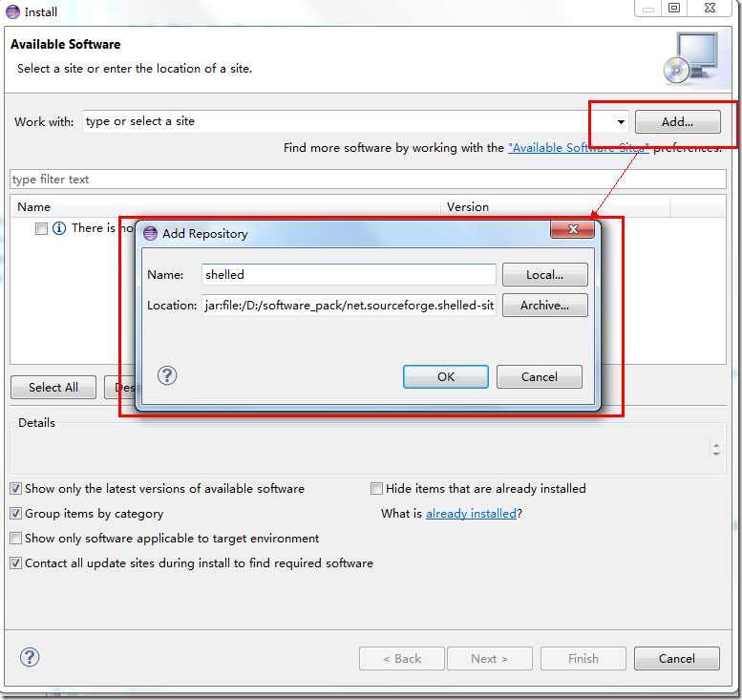
Task: Click the Name field containing 'shelled'
Action: [x=349, y=274]
